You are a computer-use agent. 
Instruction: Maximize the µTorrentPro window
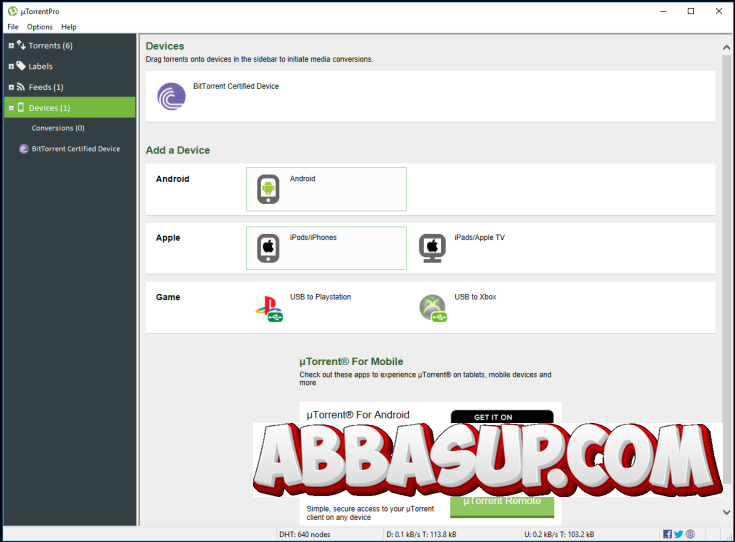(x=691, y=11)
